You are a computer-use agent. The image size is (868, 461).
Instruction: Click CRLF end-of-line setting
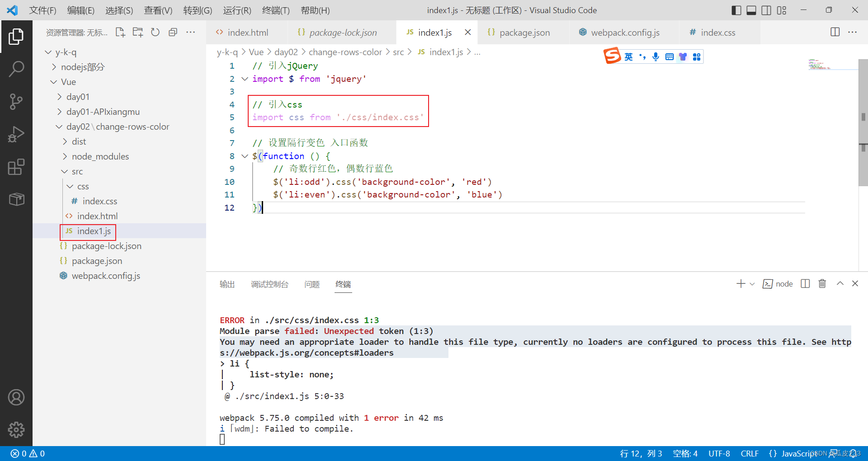tap(750, 453)
